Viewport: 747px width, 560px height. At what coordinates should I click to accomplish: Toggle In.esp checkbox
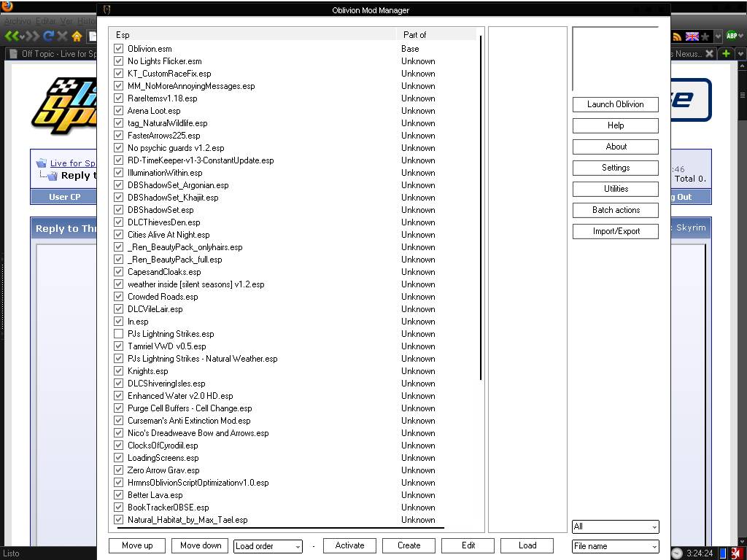pos(119,322)
